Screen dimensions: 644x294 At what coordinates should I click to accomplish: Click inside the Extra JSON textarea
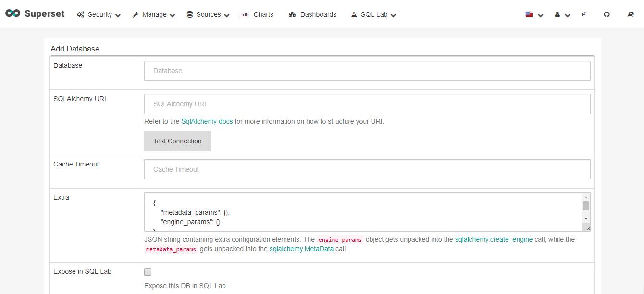pos(363,212)
